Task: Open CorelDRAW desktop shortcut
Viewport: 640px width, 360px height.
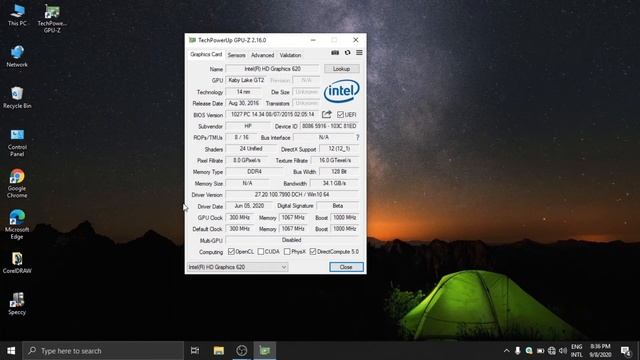Action: coord(17,262)
